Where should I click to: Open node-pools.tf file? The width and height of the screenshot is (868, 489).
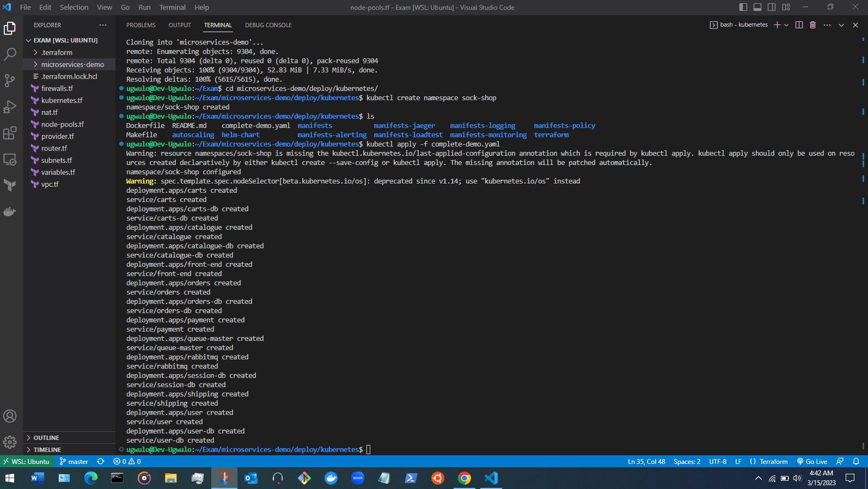69,124
